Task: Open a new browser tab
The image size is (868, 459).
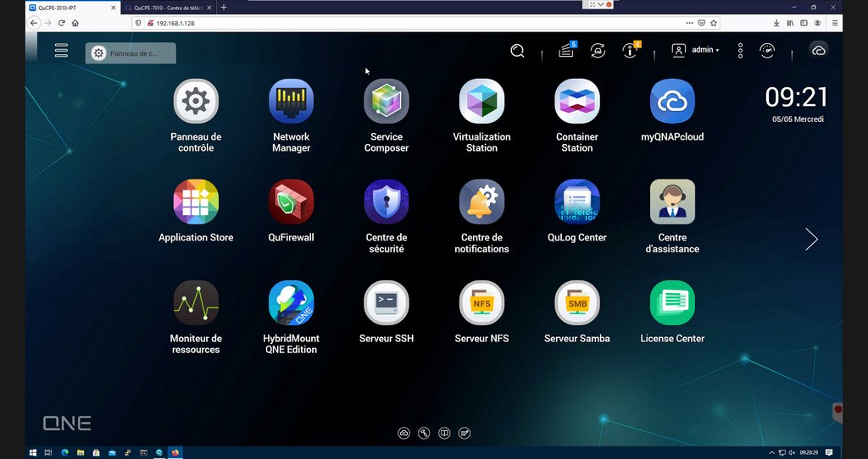Action: pos(224,8)
